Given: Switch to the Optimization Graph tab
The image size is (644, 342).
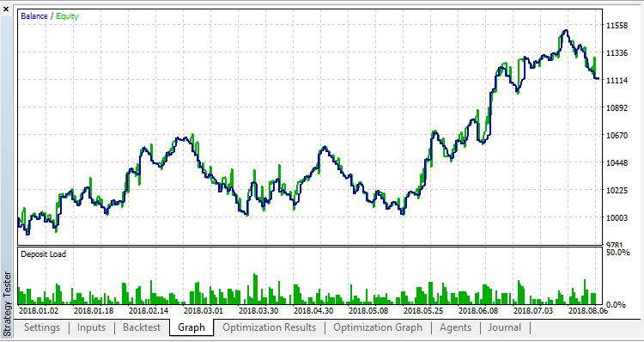Looking at the screenshot, I should click(x=378, y=327).
